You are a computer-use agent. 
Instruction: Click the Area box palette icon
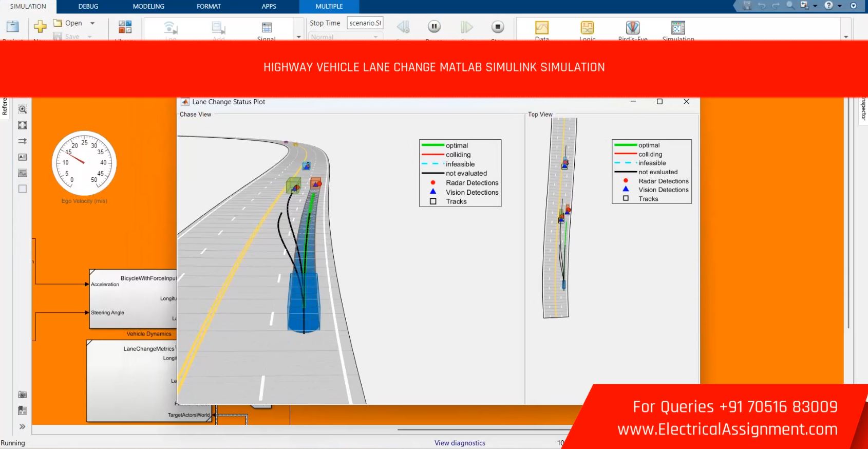click(23, 189)
